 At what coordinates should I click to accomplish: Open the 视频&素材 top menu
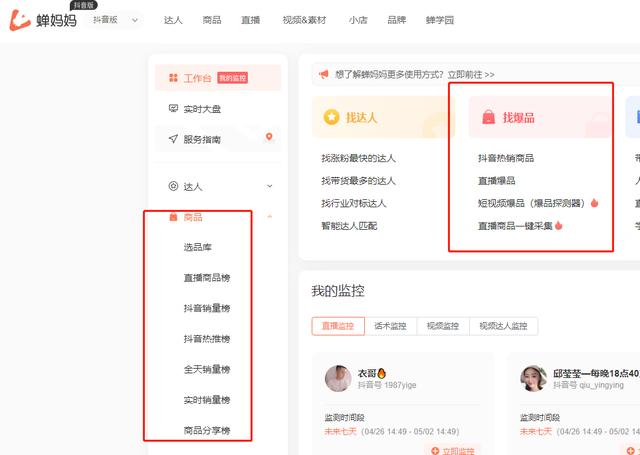coord(304,20)
